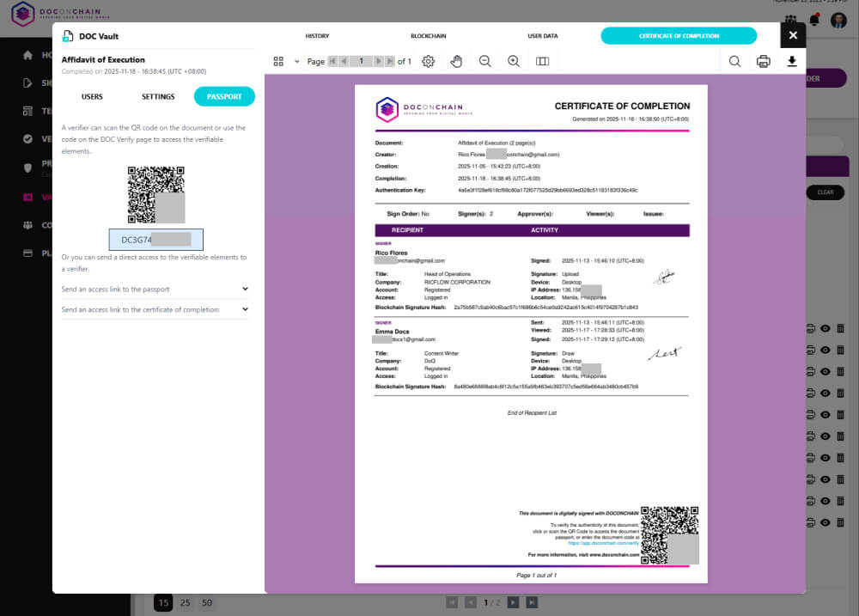The height and width of the screenshot is (616, 859).
Task: Zoom in on the certificate
Action: pyautogui.click(x=514, y=61)
